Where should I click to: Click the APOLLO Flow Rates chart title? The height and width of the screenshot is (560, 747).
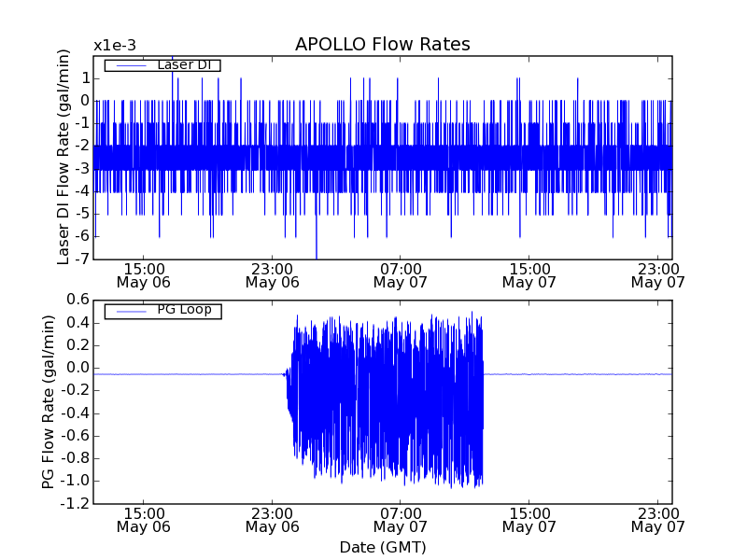click(382, 45)
